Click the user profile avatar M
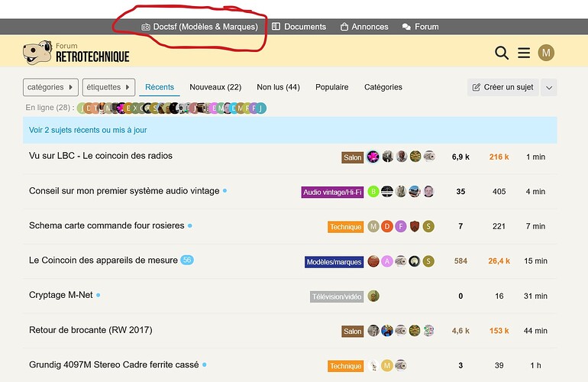The height and width of the screenshot is (382, 588). pos(546,53)
